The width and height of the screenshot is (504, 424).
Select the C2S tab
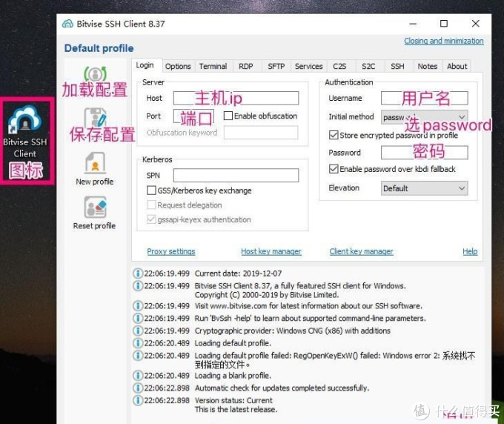tap(339, 66)
